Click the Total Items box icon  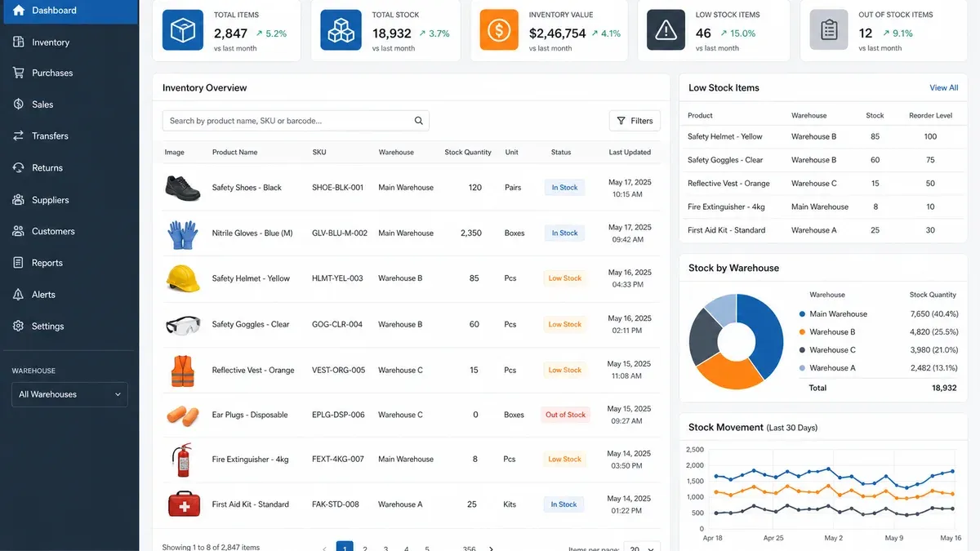[182, 30]
